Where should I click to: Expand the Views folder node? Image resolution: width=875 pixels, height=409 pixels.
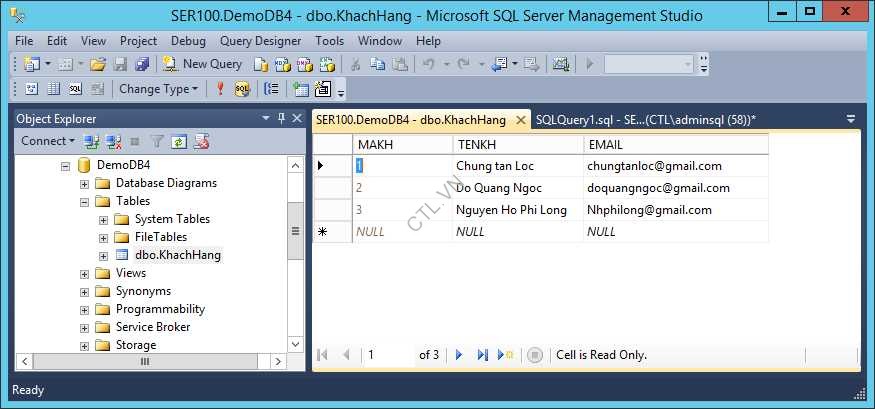(84, 273)
